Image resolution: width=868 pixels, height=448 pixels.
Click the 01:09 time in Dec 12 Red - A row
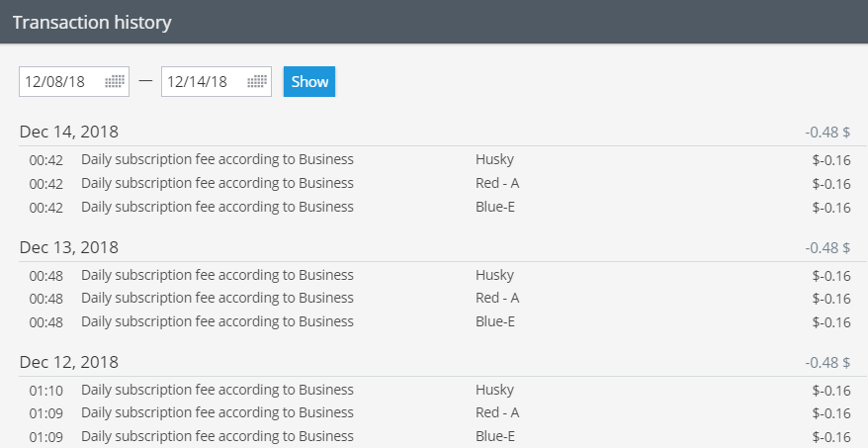45,413
